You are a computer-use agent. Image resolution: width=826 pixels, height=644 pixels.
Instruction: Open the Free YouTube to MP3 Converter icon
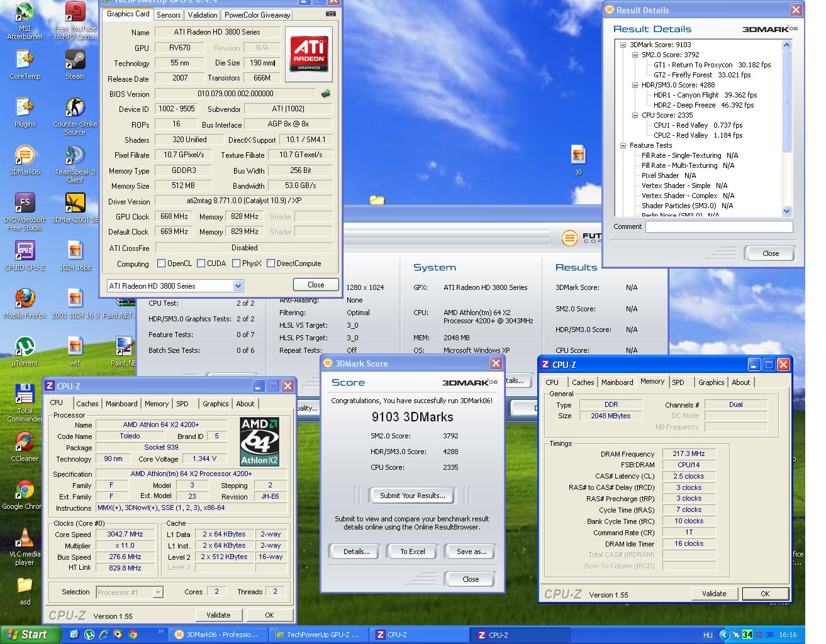75,21
